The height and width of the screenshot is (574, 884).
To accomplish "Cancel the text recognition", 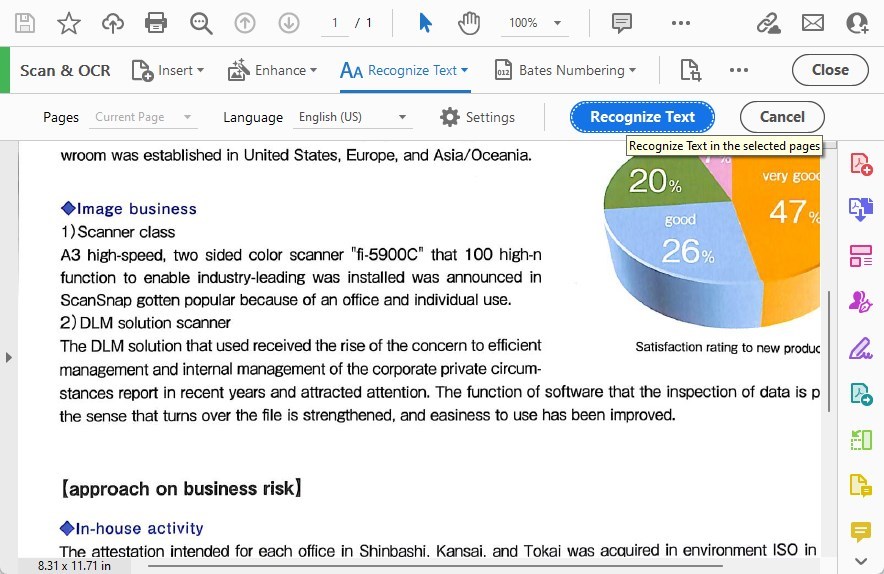I will tap(782, 117).
